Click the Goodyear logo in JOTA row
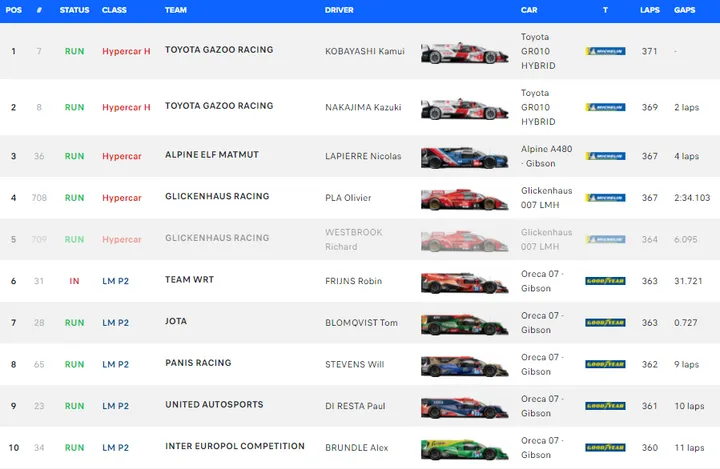Screen dimensions: 720x469 (605, 323)
